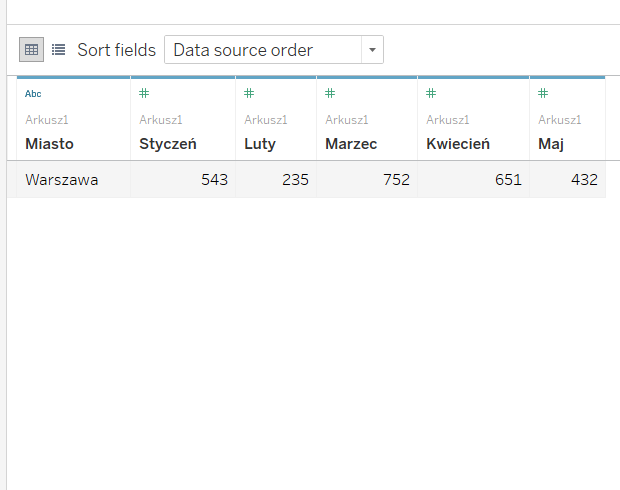This screenshot has height=490, width=620.
Task: Select the Miasto column header
Action: 50,144
